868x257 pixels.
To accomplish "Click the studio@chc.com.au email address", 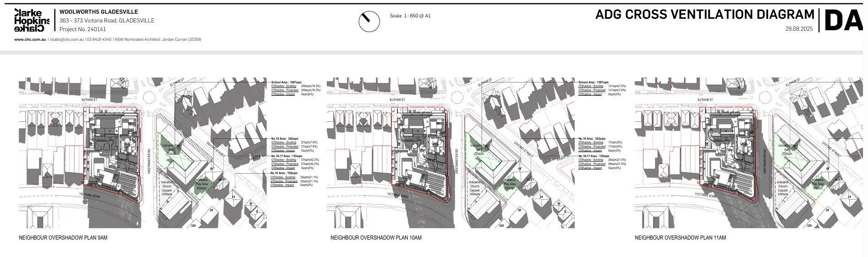I will [x=67, y=40].
